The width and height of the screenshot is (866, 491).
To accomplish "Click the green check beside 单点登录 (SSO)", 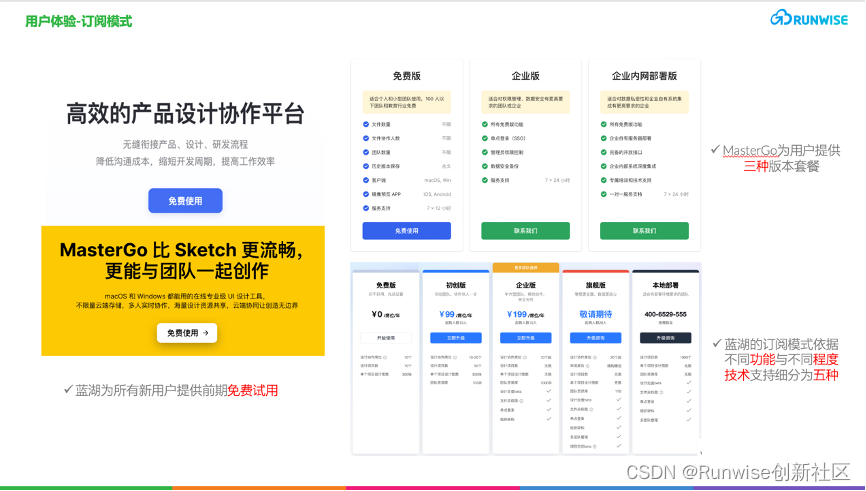I will click(x=485, y=138).
